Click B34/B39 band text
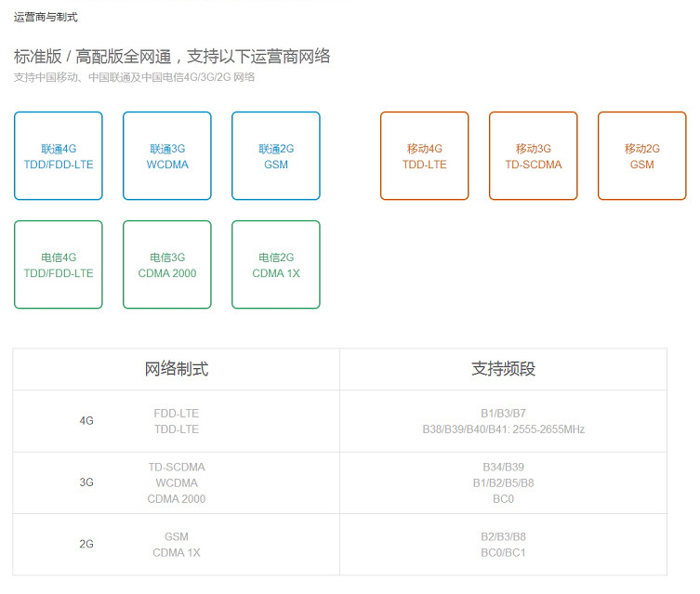This screenshot has height=594, width=700. (x=503, y=468)
